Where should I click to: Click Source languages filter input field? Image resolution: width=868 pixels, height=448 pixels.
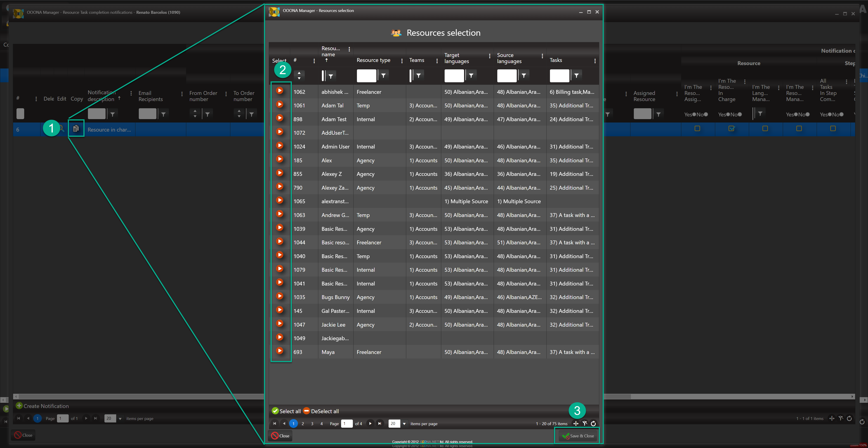pos(506,76)
